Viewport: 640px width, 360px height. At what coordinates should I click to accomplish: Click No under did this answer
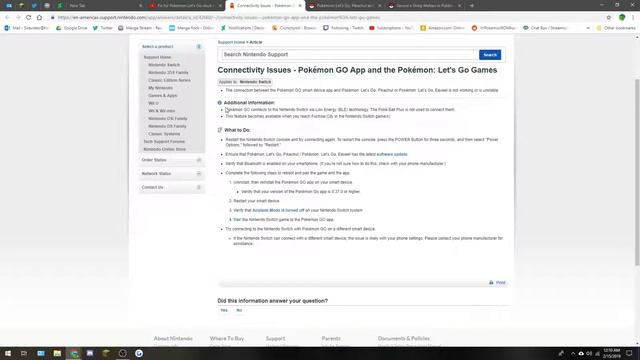(x=239, y=310)
